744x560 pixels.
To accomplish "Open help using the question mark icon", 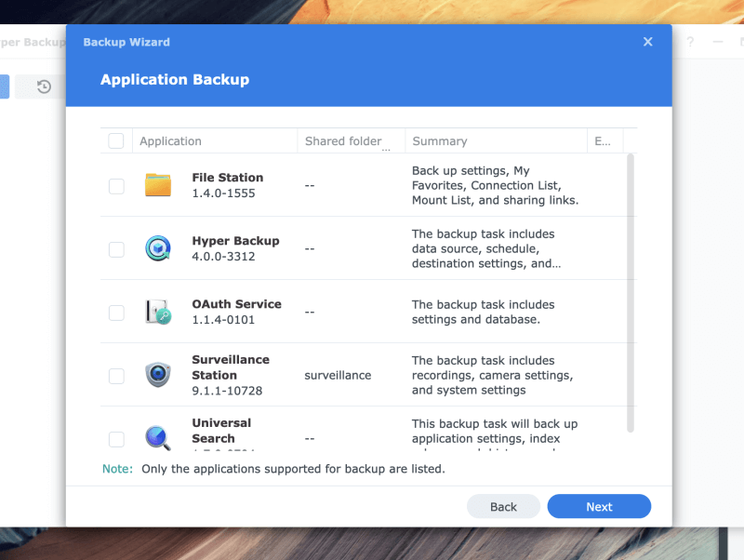I will [x=689, y=42].
